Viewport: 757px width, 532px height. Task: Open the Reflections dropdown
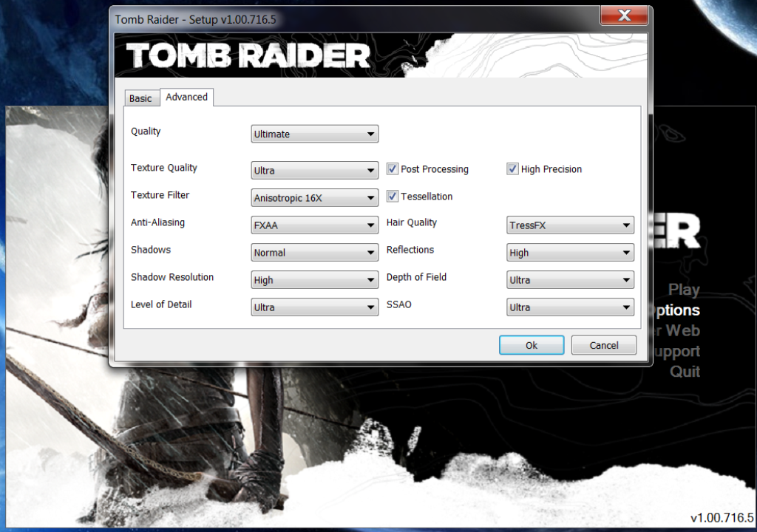point(570,253)
